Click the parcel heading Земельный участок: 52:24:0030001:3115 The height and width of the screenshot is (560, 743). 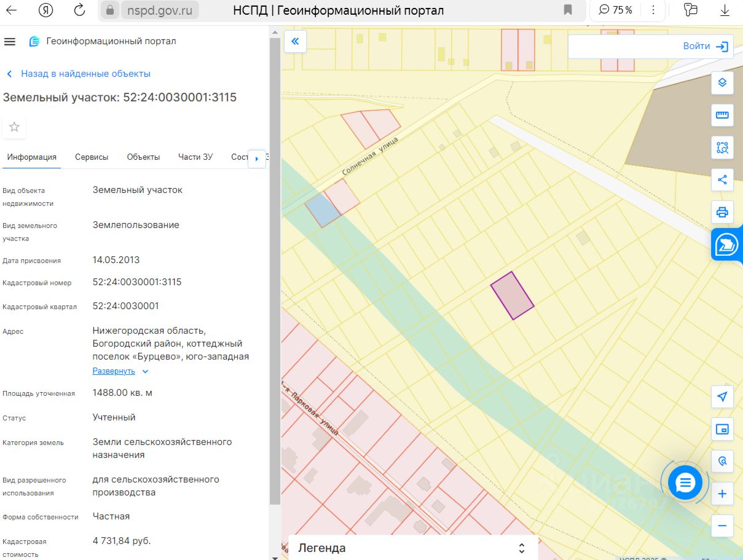(120, 97)
